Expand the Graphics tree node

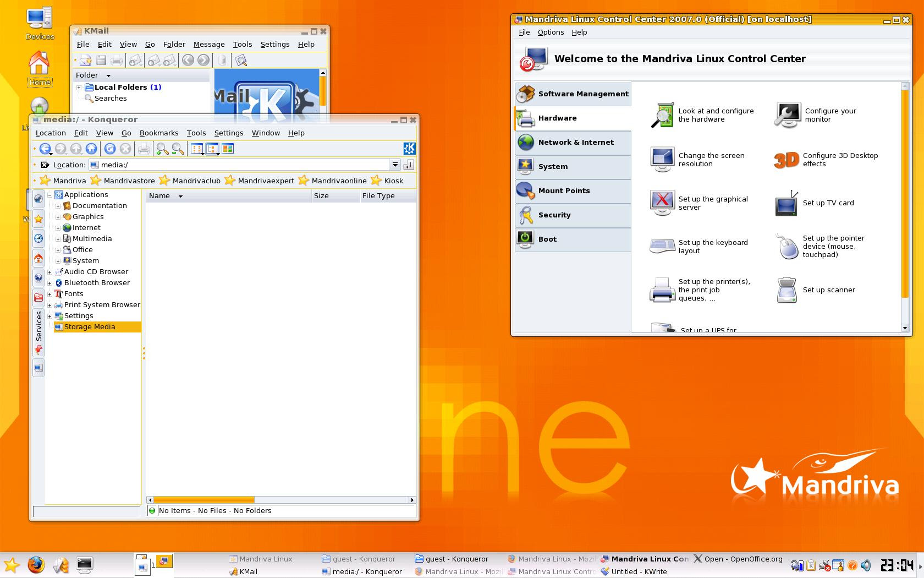58,217
